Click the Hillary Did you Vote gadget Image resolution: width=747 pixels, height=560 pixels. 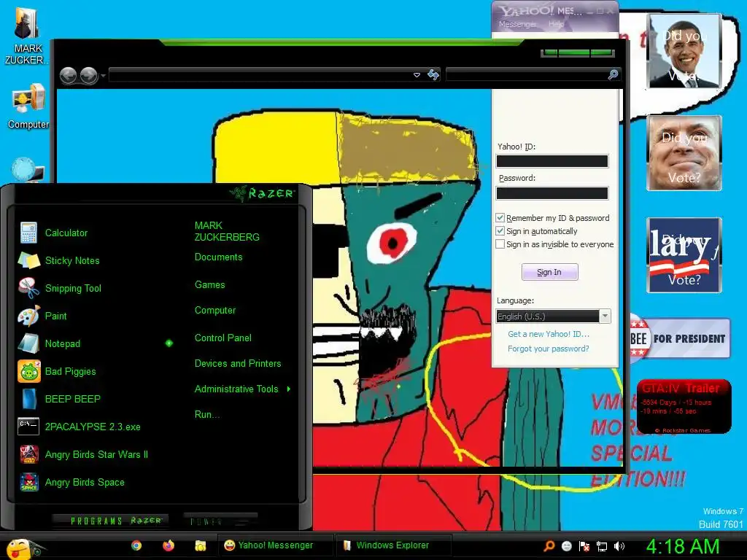pyautogui.click(x=684, y=255)
